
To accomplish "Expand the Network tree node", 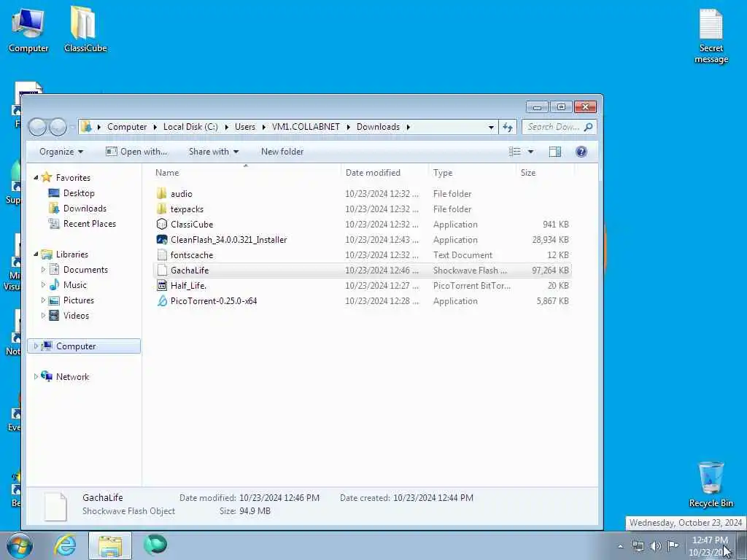I will point(36,377).
